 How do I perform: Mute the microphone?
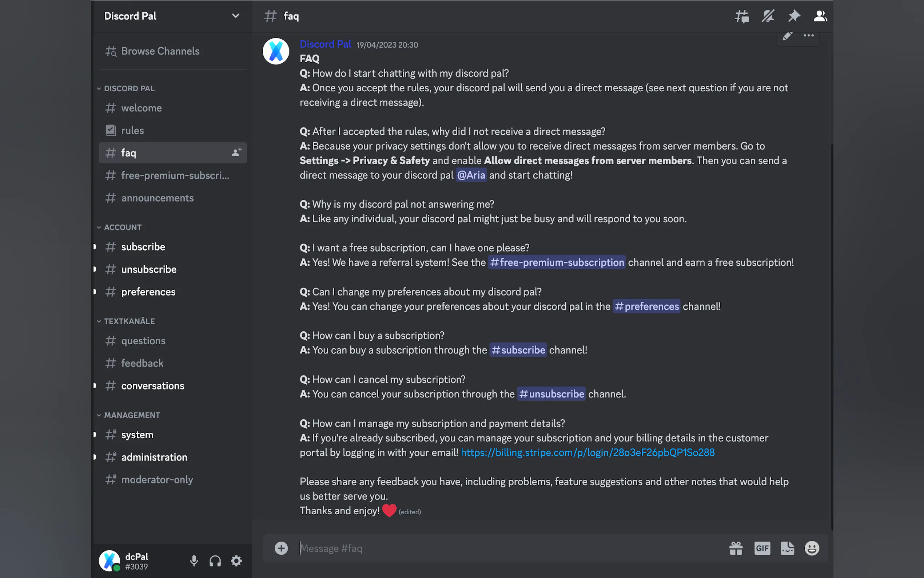pyautogui.click(x=194, y=561)
